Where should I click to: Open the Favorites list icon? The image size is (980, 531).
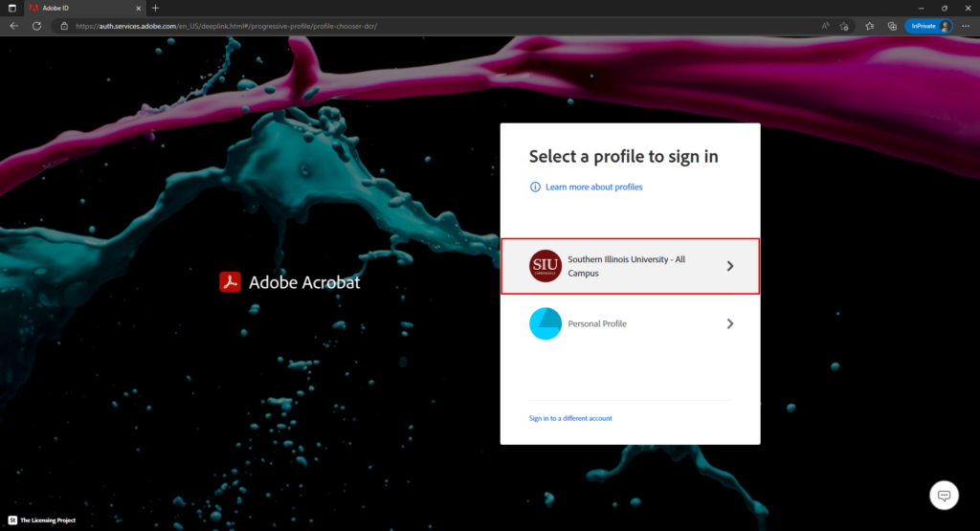[869, 26]
